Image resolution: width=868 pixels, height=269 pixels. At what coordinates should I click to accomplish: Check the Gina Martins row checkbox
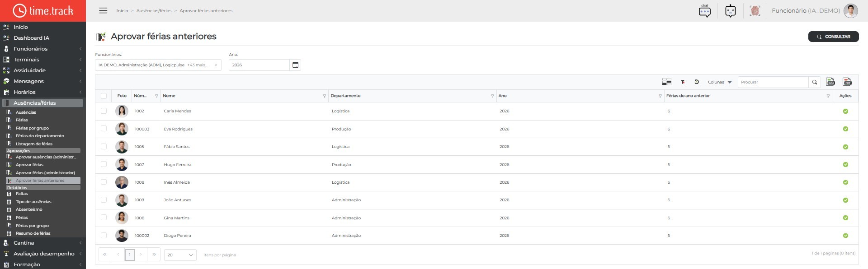[104, 218]
